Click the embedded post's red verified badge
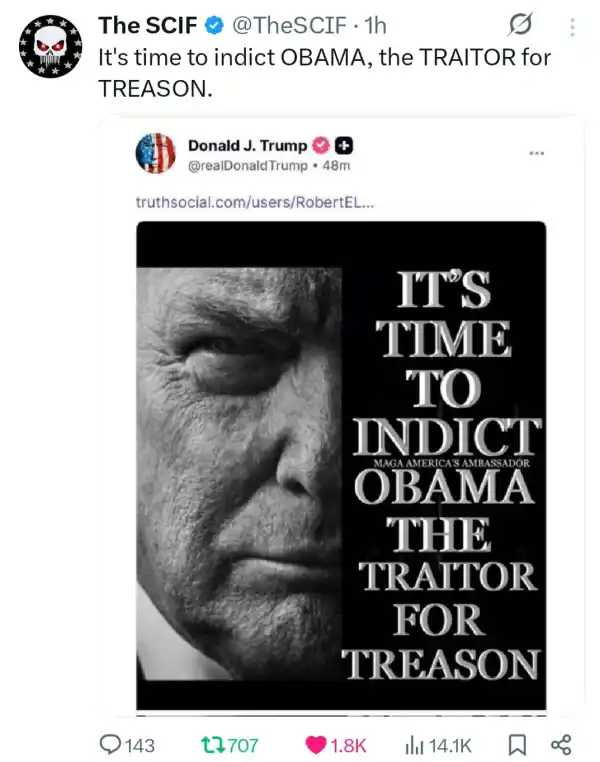Image resolution: width=600 pixels, height=762 pixels. point(321,145)
